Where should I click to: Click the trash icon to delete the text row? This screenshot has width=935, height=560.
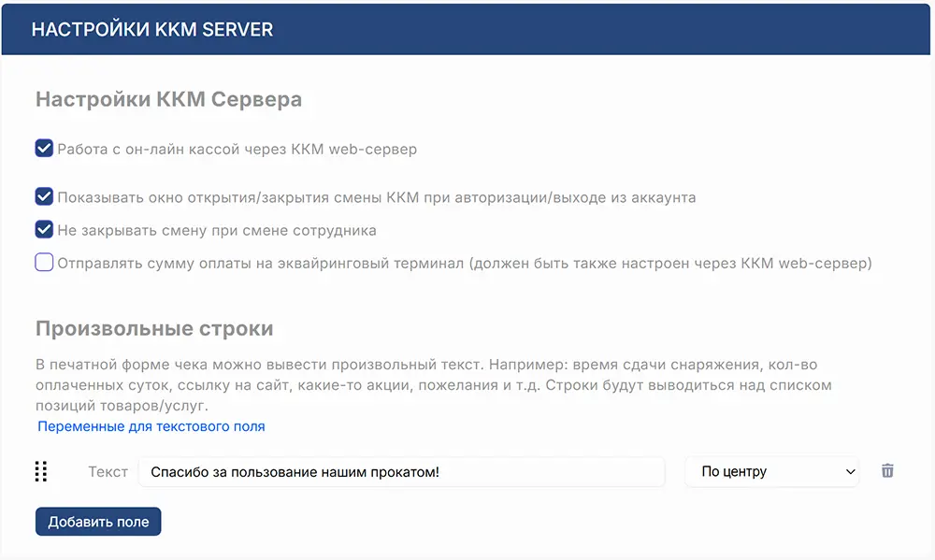pyautogui.click(x=886, y=472)
